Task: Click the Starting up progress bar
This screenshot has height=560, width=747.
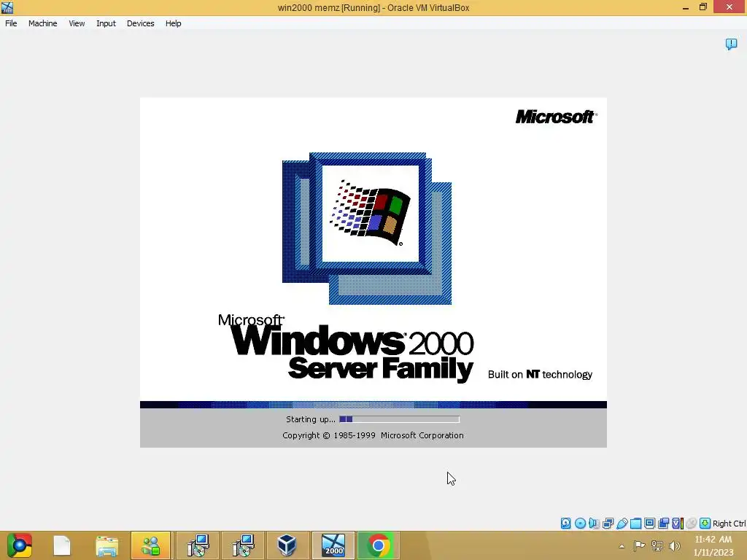Action: [399, 419]
